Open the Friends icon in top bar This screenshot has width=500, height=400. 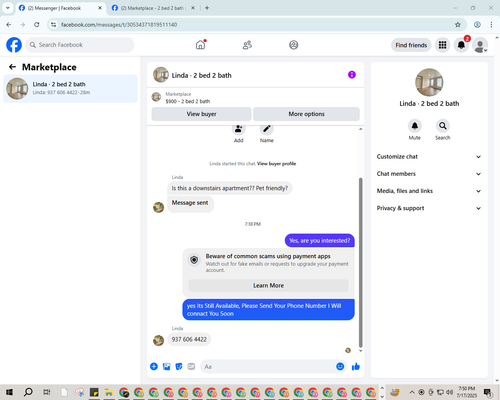[247, 45]
